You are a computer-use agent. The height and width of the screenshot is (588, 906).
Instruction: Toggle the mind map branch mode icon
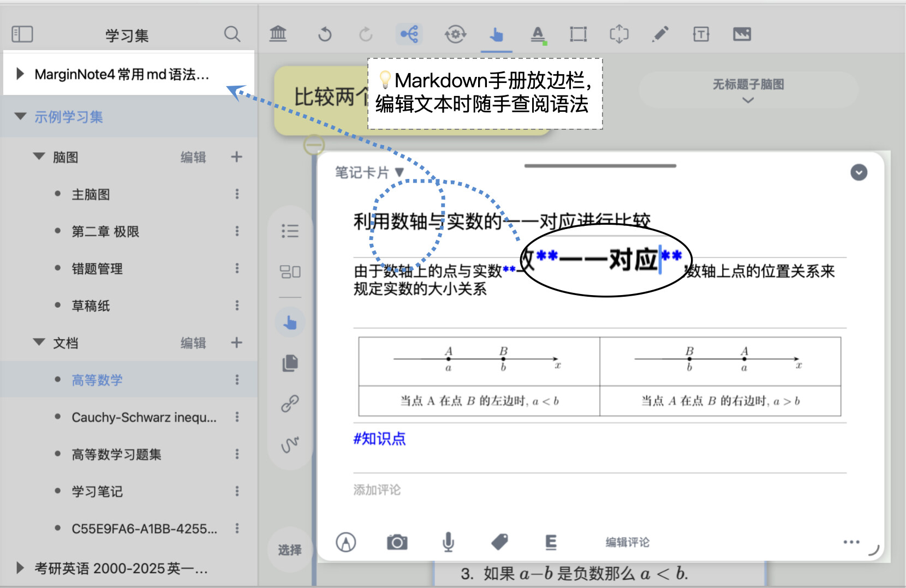point(409,34)
